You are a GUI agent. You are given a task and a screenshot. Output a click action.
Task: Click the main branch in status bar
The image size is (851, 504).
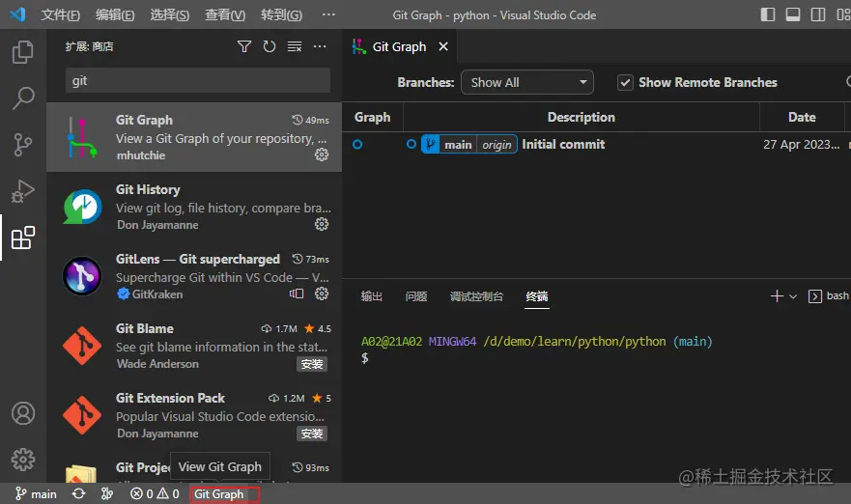coord(36,493)
